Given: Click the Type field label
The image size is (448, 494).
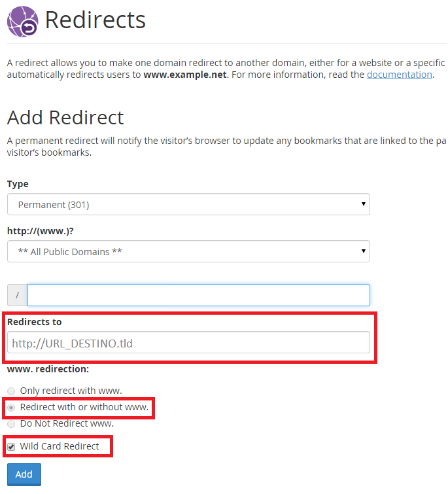Looking at the screenshot, I should click(18, 184).
